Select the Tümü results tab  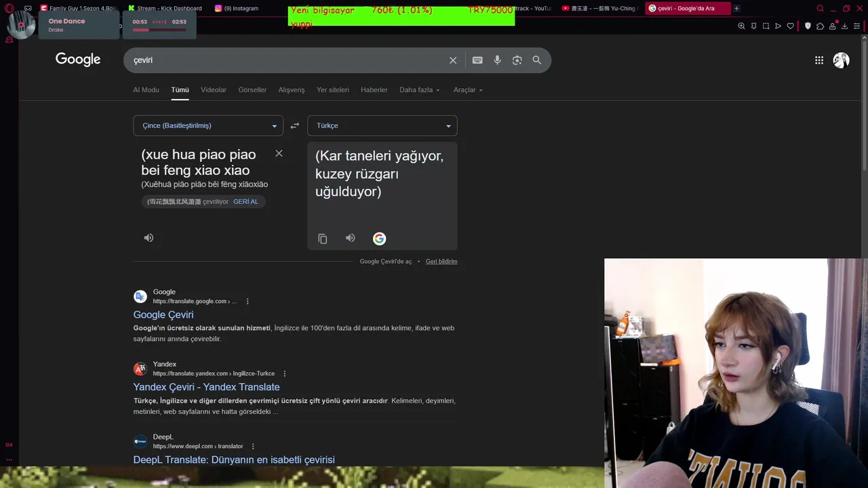pos(180,89)
